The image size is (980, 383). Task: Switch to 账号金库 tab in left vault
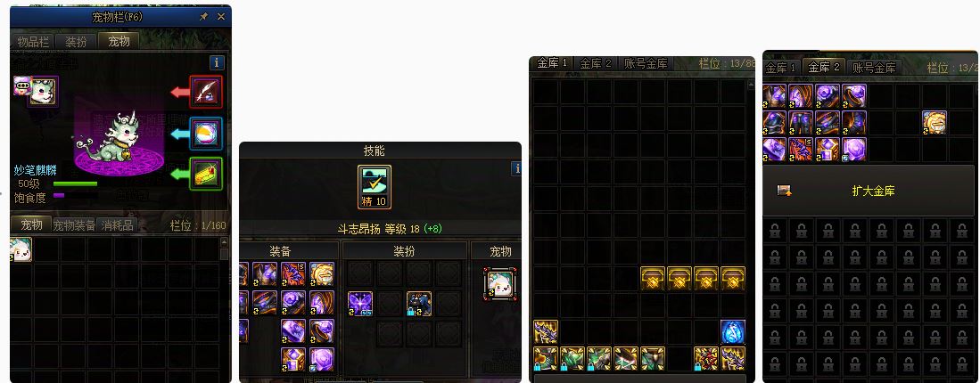click(x=646, y=63)
